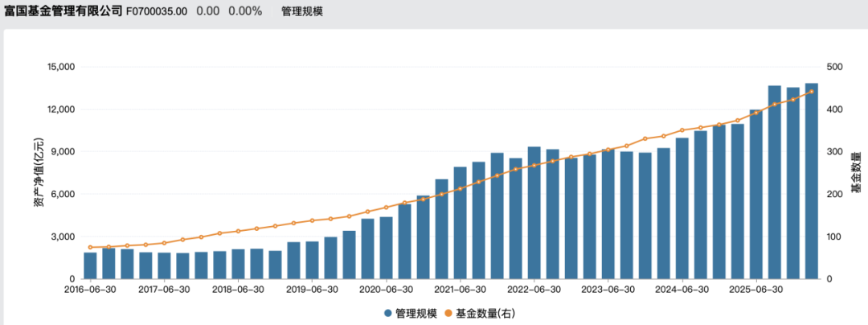Click left axis value 15,000
868x325 pixels.
pyautogui.click(x=62, y=67)
